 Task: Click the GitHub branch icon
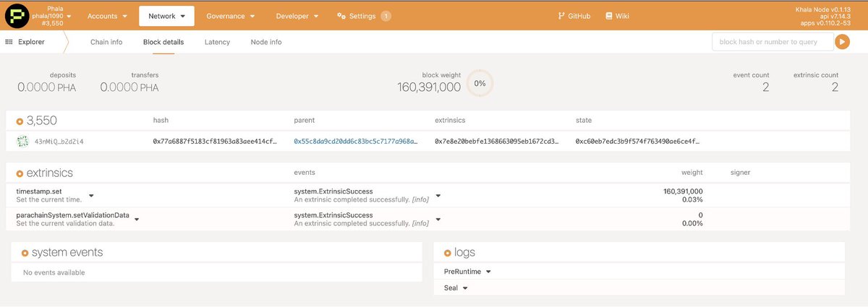click(561, 16)
